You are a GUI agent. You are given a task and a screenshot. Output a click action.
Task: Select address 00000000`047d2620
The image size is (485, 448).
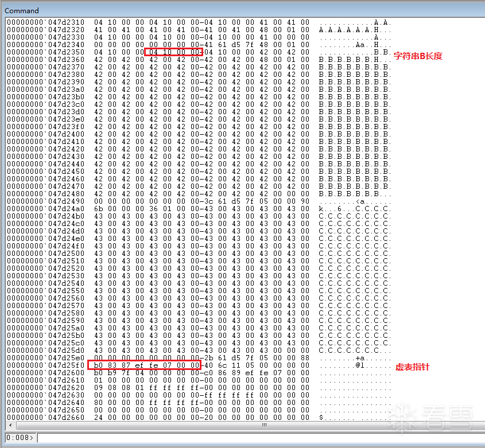(45, 387)
